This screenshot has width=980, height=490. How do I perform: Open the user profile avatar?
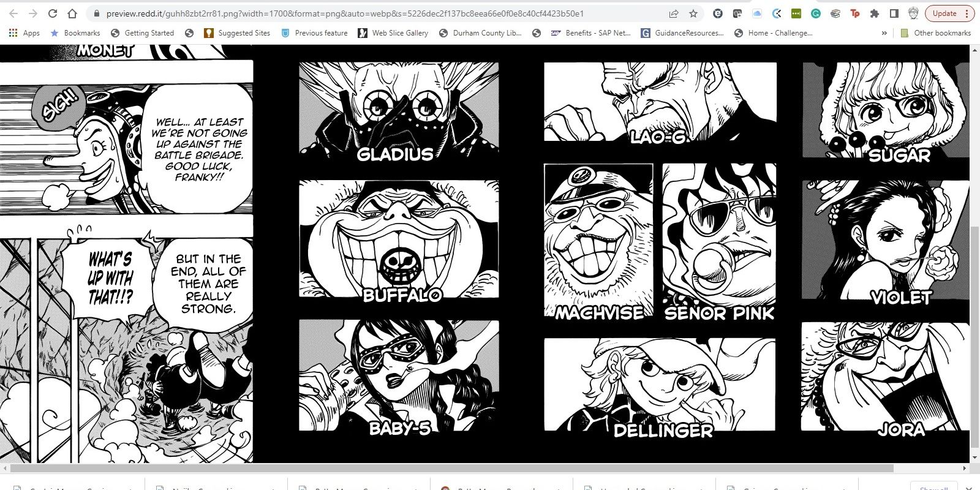[913, 13]
